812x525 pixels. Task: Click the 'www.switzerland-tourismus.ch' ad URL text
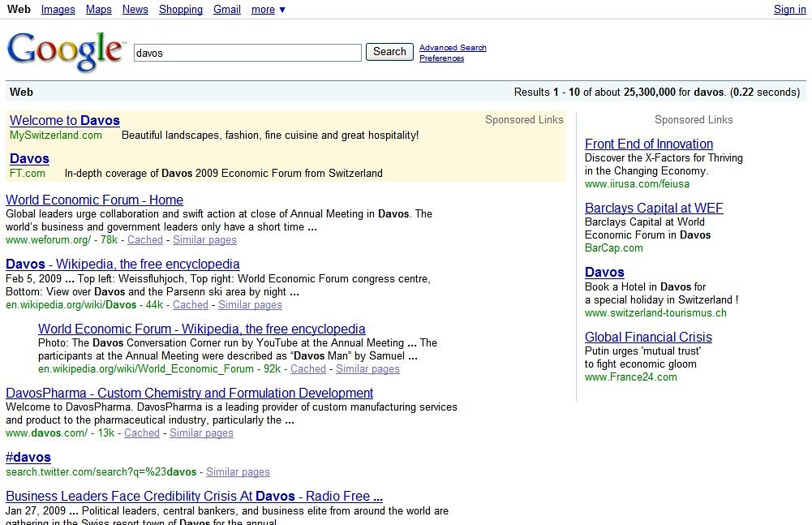(x=655, y=313)
